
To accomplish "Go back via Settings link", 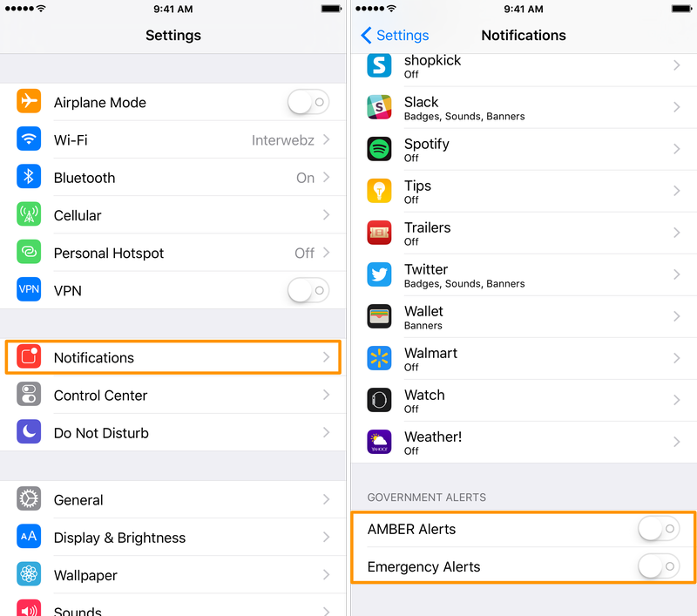I will point(395,35).
